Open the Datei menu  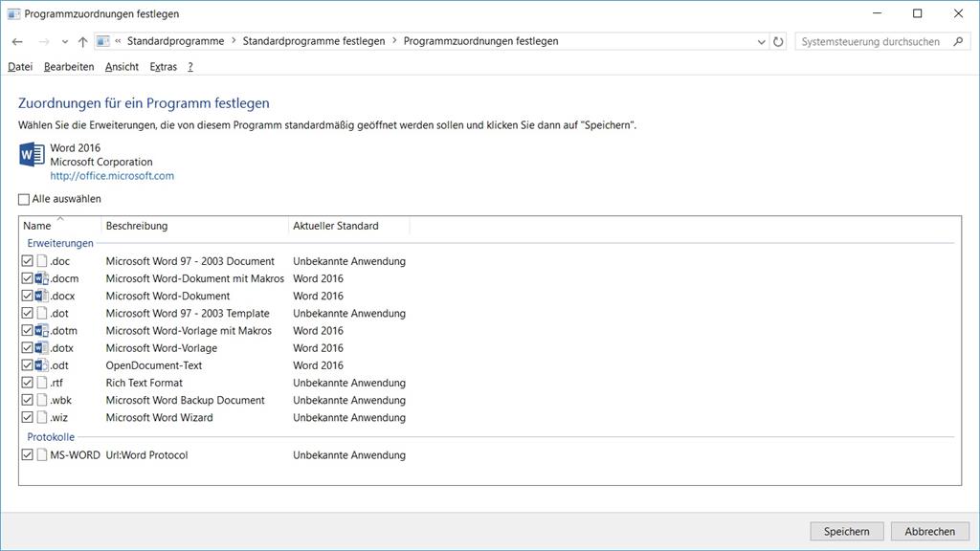(20, 67)
